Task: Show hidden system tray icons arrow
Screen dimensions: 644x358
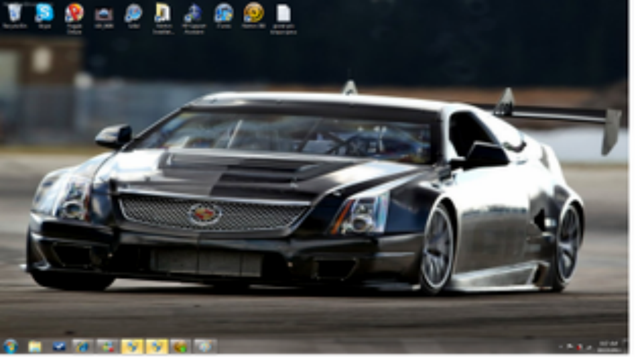Action: (x=561, y=347)
